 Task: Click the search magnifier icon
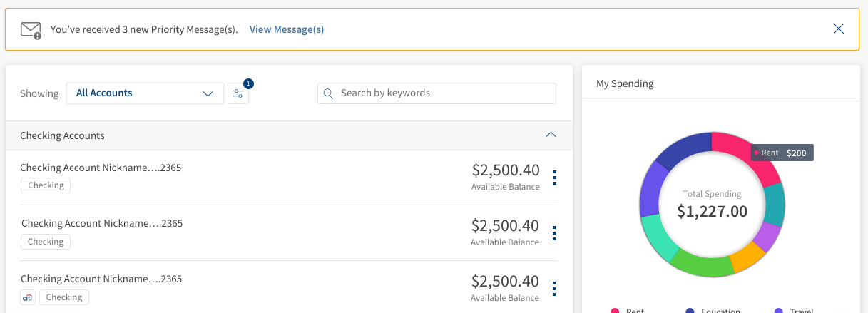click(x=328, y=93)
